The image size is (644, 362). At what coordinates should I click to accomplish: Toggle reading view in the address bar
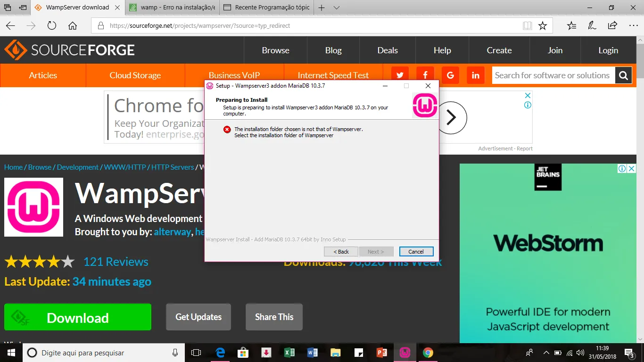tap(527, 25)
